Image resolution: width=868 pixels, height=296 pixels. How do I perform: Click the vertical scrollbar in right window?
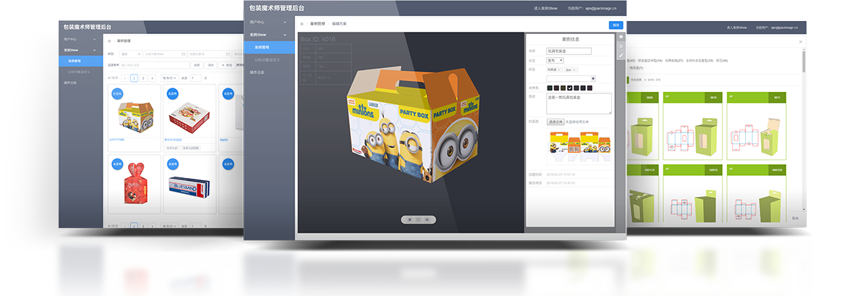(x=804, y=62)
